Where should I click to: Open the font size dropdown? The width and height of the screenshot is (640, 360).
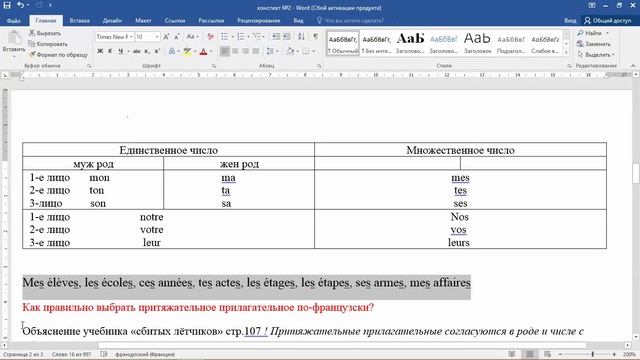[157, 37]
